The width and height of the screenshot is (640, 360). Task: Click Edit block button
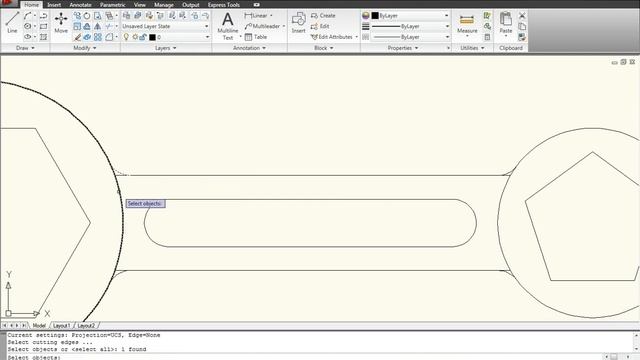(x=320, y=26)
